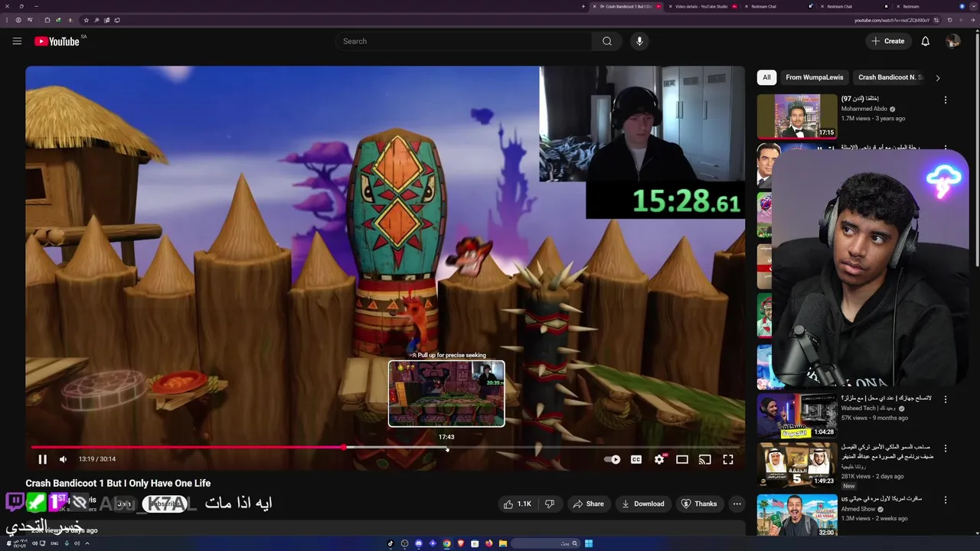Toggle the autoplay switch in player

(612, 459)
